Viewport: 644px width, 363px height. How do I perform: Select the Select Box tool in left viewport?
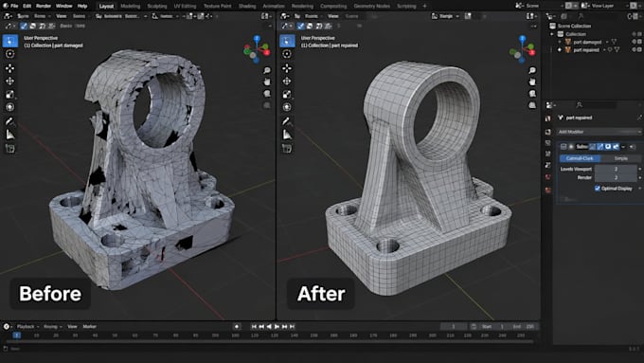[x=10, y=41]
